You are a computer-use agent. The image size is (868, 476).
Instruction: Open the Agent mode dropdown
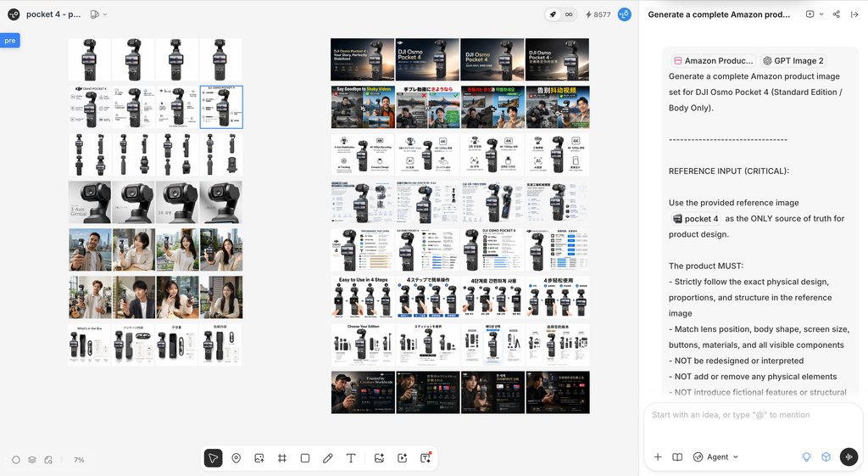click(715, 457)
